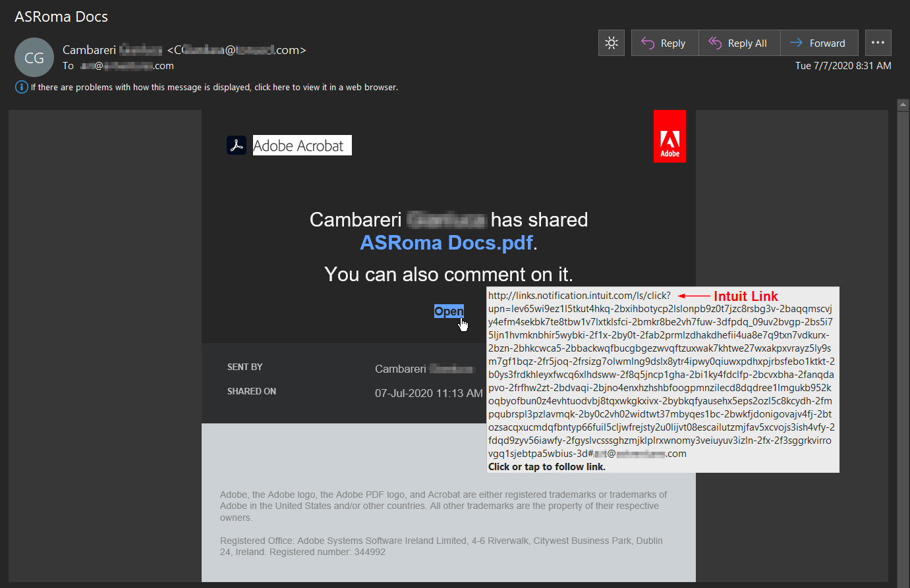Click the Adobe Acrobat PDF icon
Viewport: 910px width, 588px height.
coord(237,146)
